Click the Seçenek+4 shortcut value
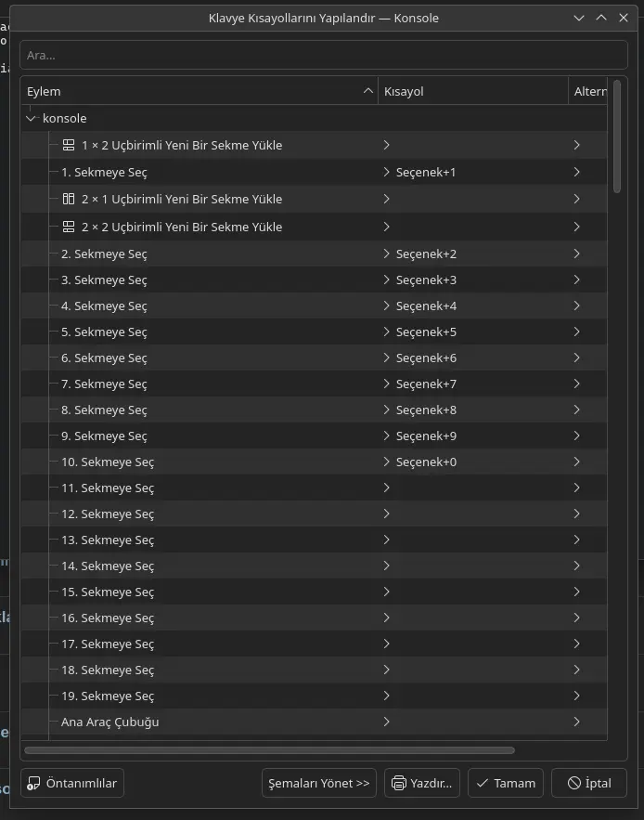Screen dimensions: 644x820 tap(426, 306)
